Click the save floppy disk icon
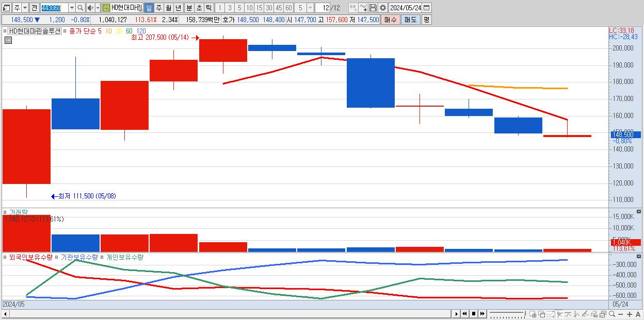Screen dimensions: 644x320 [x=373, y=8]
